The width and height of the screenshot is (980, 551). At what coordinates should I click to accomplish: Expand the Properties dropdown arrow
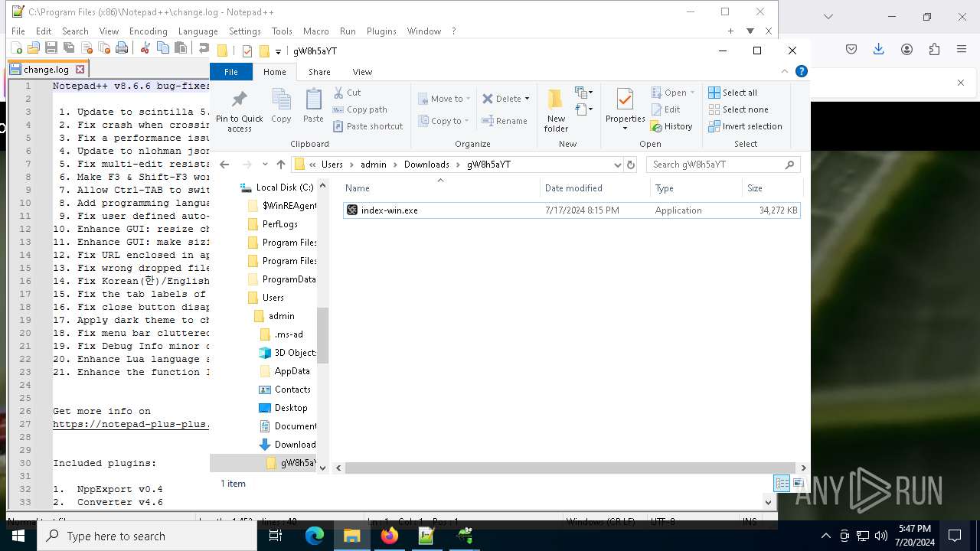click(x=625, y=128)
